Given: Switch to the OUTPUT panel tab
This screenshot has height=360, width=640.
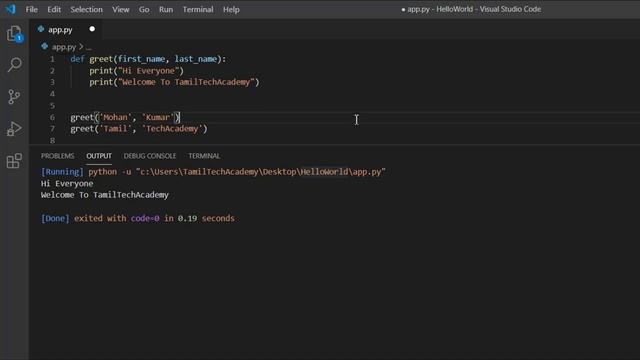Looking at the screenshot, I should 99,156.
